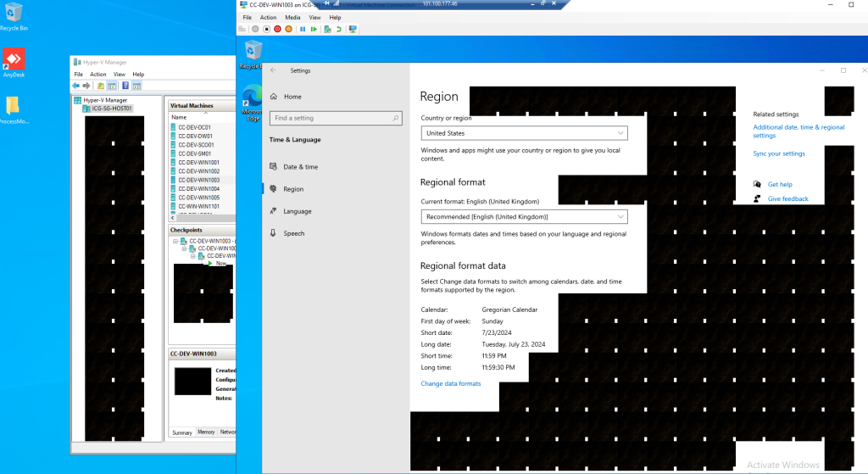Switch to the Memory tab in VM details

(x=206, y=432)
